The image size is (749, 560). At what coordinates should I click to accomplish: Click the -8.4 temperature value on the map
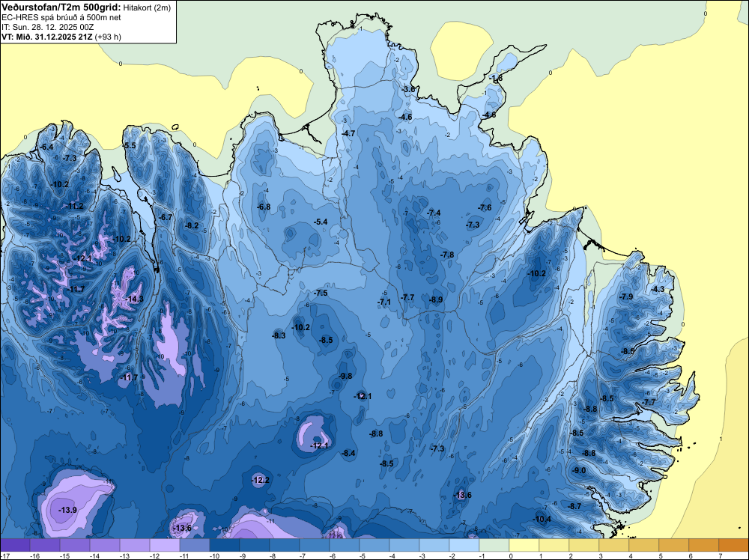348,453
